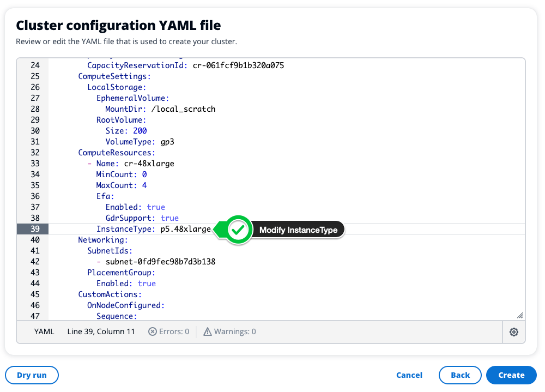545x392 pixels.
Task: Click the Efa Enabled true value on line 37
Action: pyautogui.click(x=156, y=207)
